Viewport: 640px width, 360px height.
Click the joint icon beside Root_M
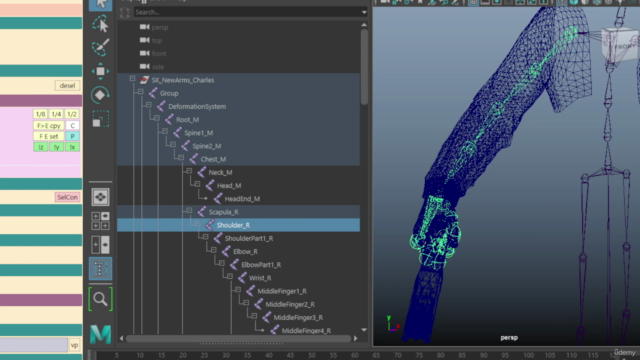click(x=169, y=120)
